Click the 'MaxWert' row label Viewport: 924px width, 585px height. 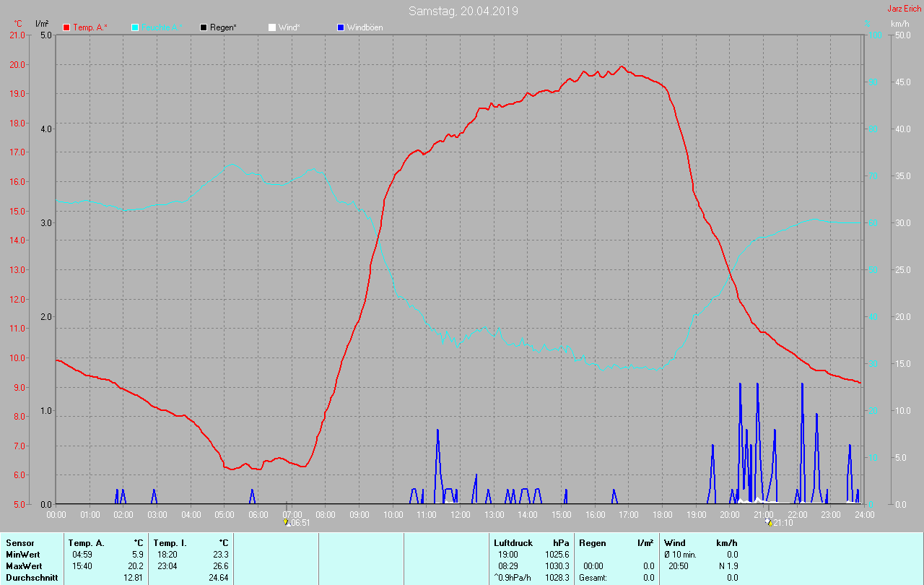22,565
